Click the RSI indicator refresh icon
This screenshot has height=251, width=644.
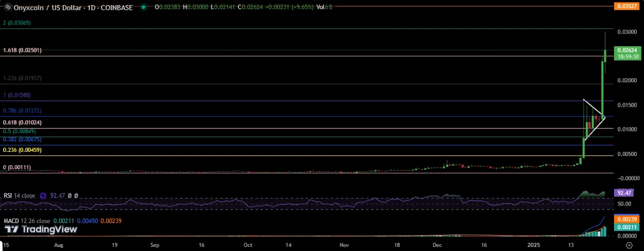pyautogui.click(x=43, y=195)
